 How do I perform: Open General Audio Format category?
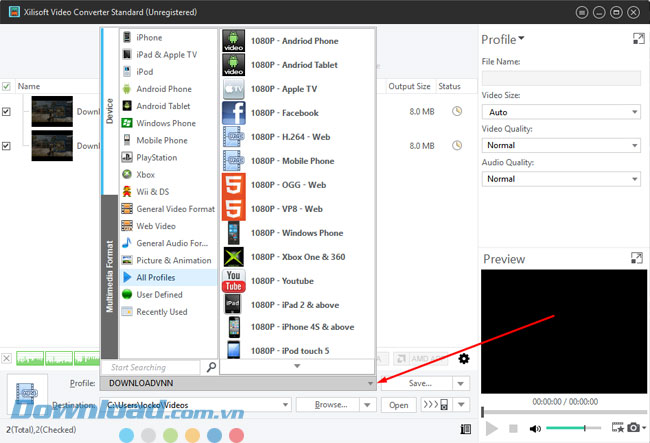(x=168, y=243)
